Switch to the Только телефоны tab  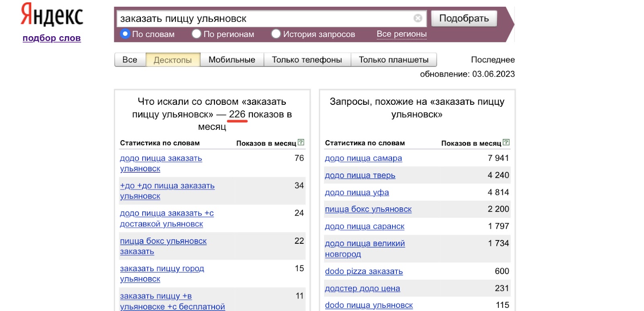pos(307,60)
